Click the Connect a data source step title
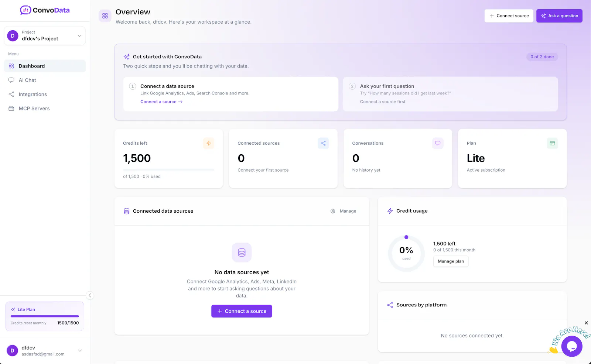 point(167,86)
